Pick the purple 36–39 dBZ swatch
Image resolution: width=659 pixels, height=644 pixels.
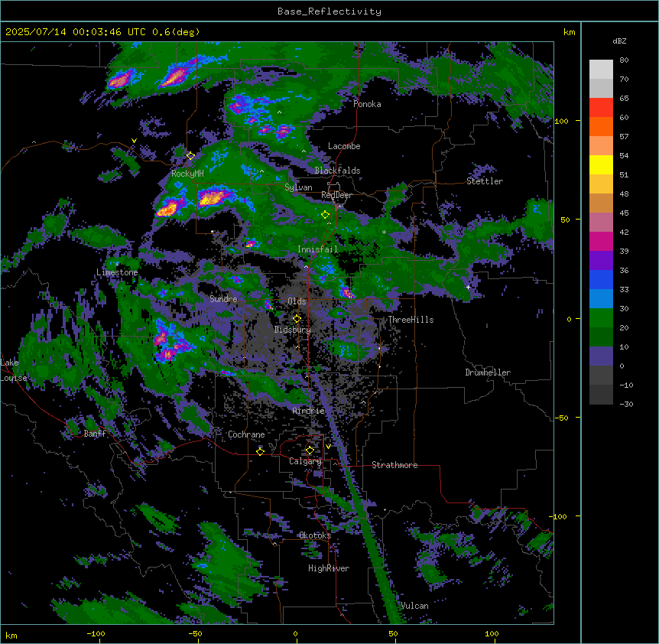[601, 261]
